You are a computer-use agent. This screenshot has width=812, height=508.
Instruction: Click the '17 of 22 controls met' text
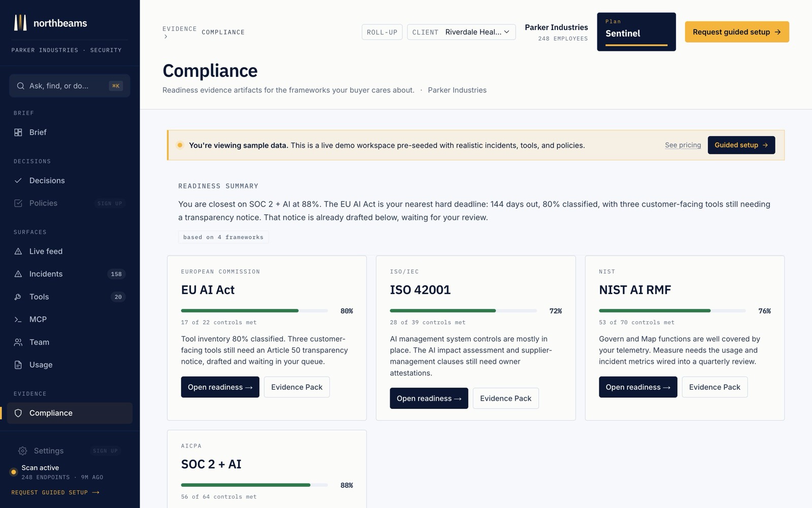[x=219, y=323]
